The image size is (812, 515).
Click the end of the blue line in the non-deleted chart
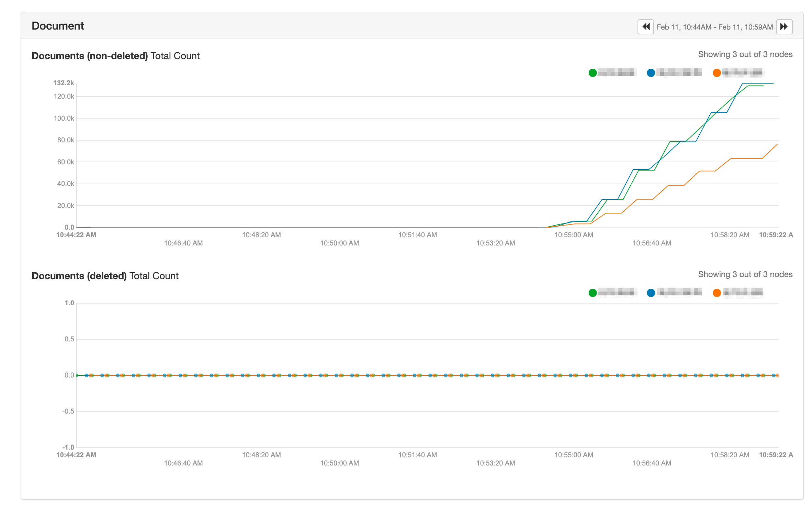(773, 83)
